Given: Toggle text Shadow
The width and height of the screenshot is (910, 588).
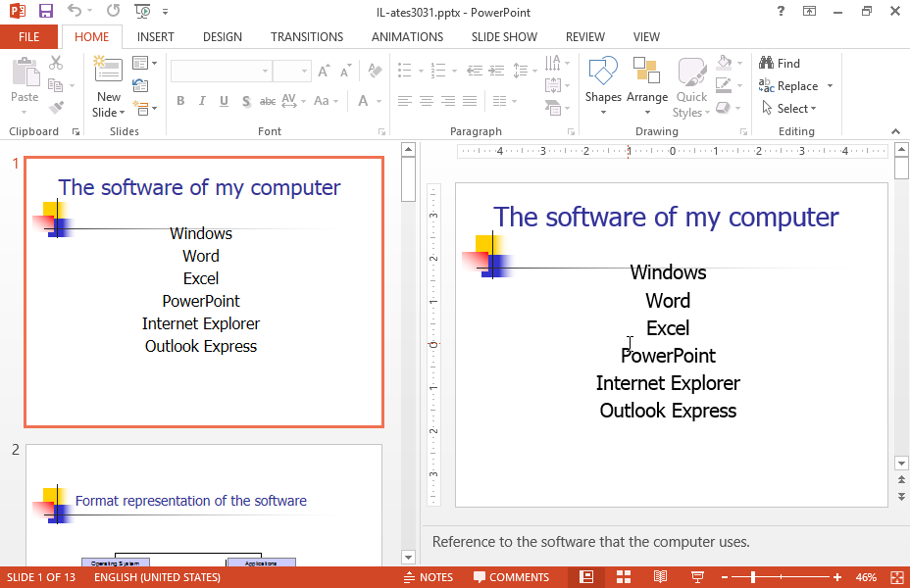Looking at the screenshot, I should tap(246, 101).
